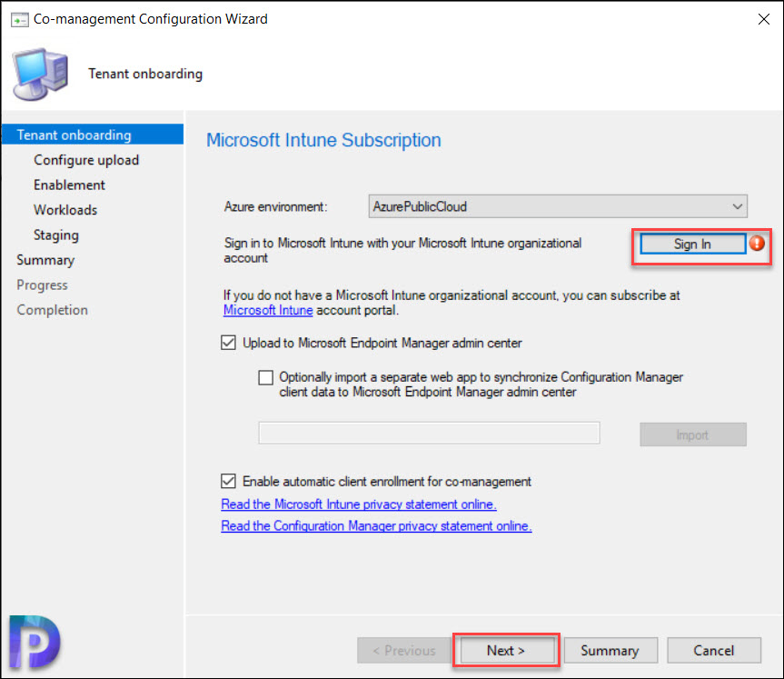
Task: Click the AzurePublicCloud dropdown arrow
Action: 737,206
